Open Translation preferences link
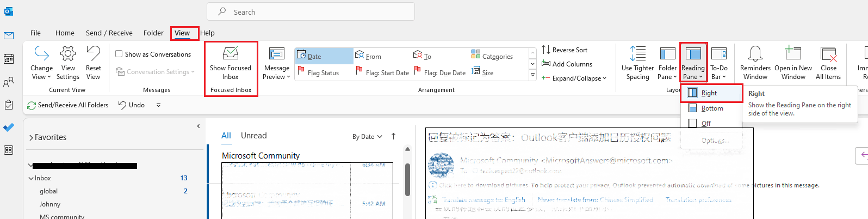 pos(699,200)
